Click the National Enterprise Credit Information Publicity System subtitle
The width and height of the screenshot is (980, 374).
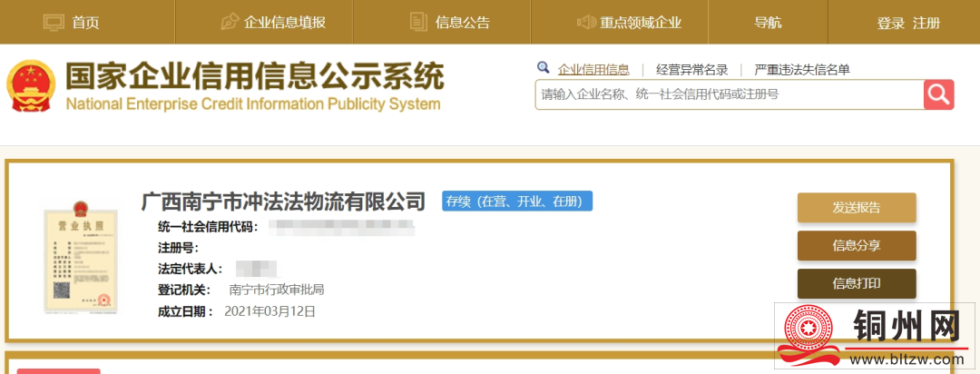click(253, 103)
